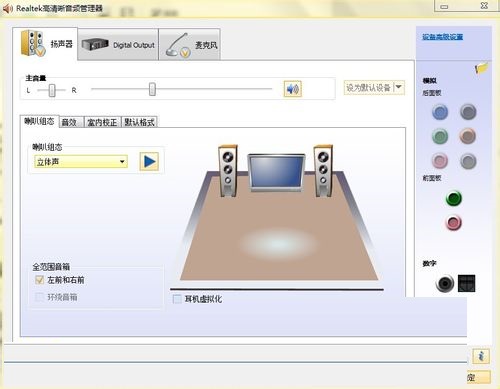This screenshot has height=389, width=500.
Task: Click the 设为默认设备 button
Action: pyautogui.click(x=368, y=88)
